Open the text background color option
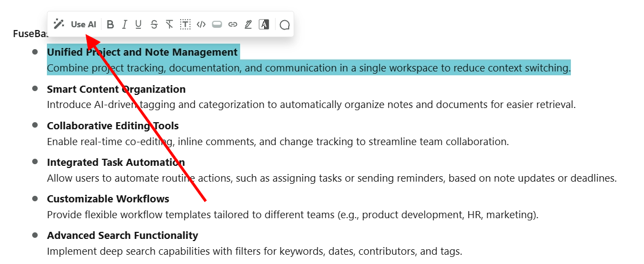The height and width of the screenshot is (264, 644). pyautogui.click(x=264, y=25)
